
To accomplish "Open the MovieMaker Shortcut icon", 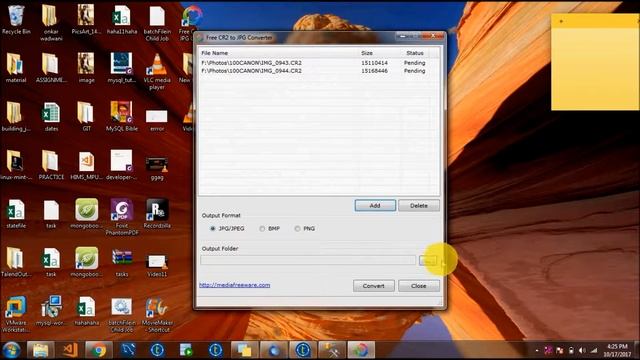I will [x=157, y=314].
